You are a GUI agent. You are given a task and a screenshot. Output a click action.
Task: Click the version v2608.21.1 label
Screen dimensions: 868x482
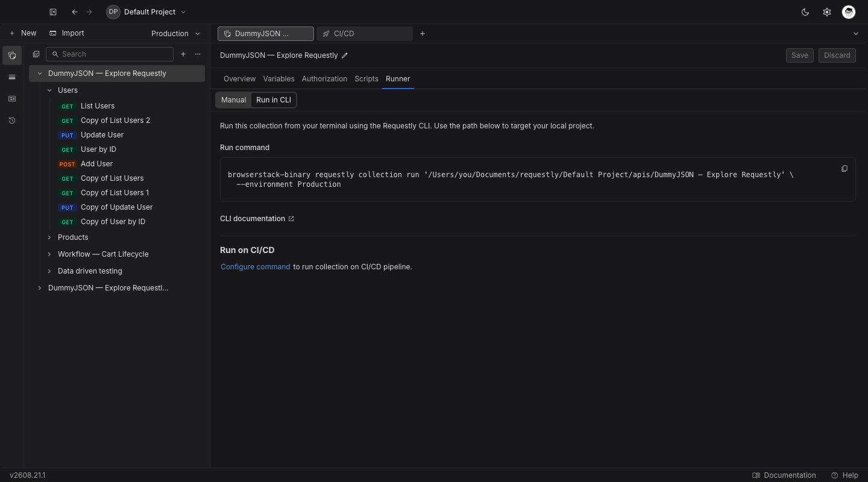pyautogui.click(x=28, y=475)
